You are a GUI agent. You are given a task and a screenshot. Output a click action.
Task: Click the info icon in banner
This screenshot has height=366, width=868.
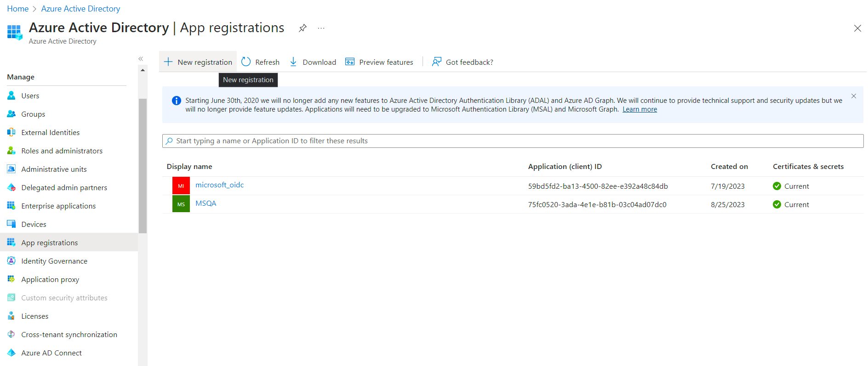[x=176, y=101]
